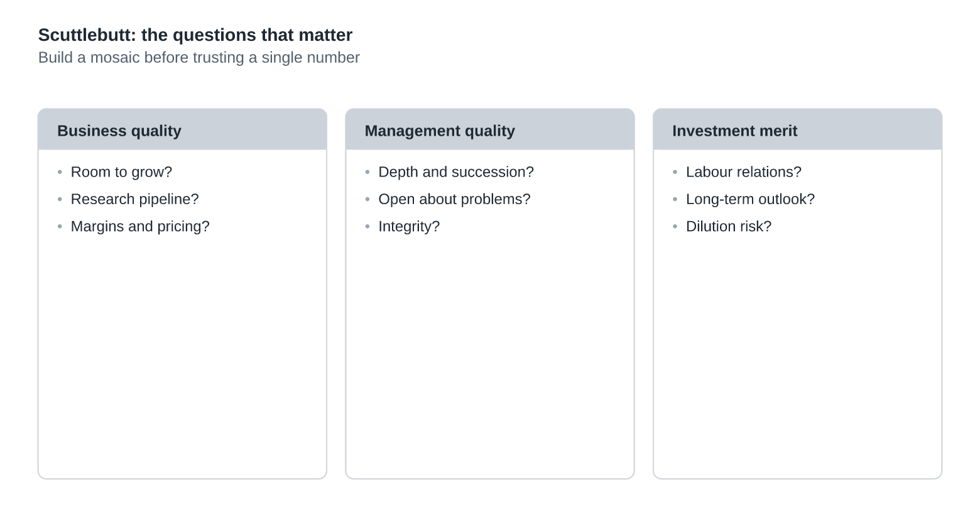Click the Management quality card header

click(490, 129)
